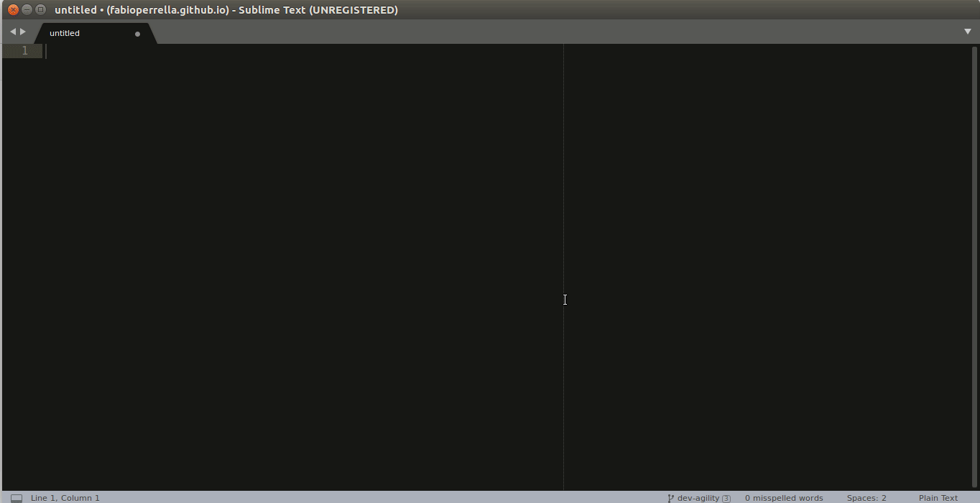The height and width of the screenshot is (503, 980).
Task: Click the git branch icon
Action: click(x=671, y=498)
